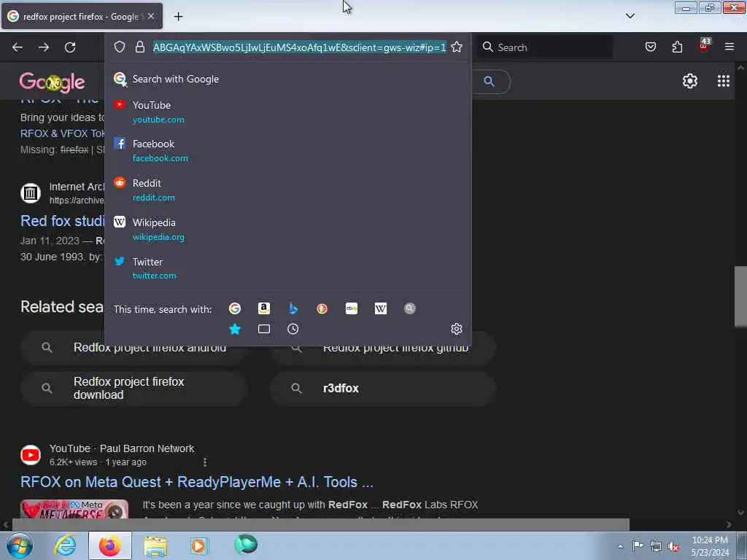Launch Internet Explorer from taskbar
747x560 pixels.
65,545
